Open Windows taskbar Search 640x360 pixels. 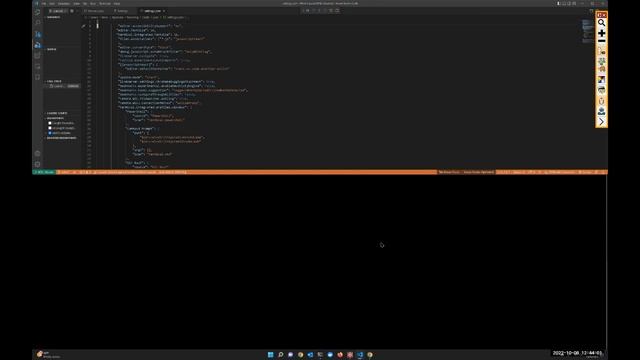[x=280, y=355]
